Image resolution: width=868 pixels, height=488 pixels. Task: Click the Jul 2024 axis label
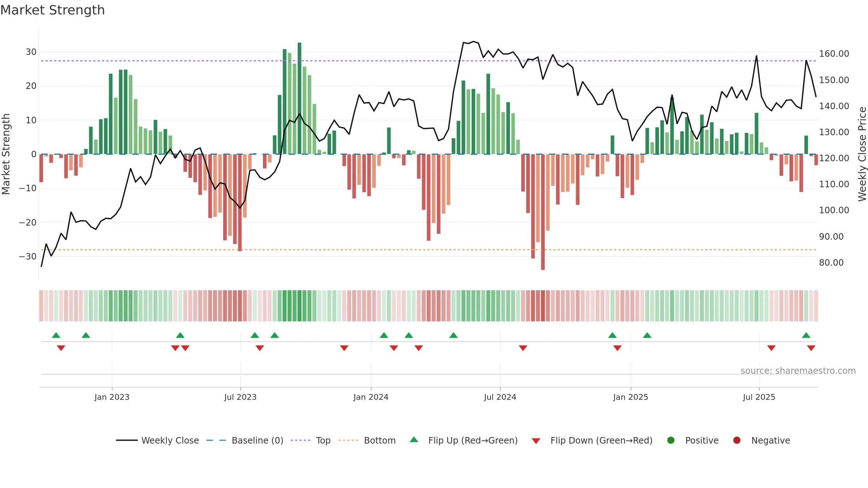coord(500,397)
